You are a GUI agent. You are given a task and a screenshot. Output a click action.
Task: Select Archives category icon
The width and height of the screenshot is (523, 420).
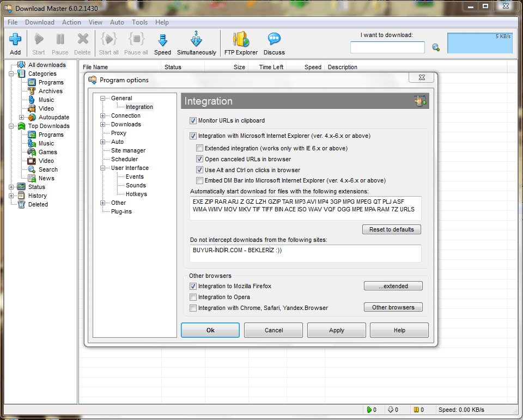[x=32, y=91]
